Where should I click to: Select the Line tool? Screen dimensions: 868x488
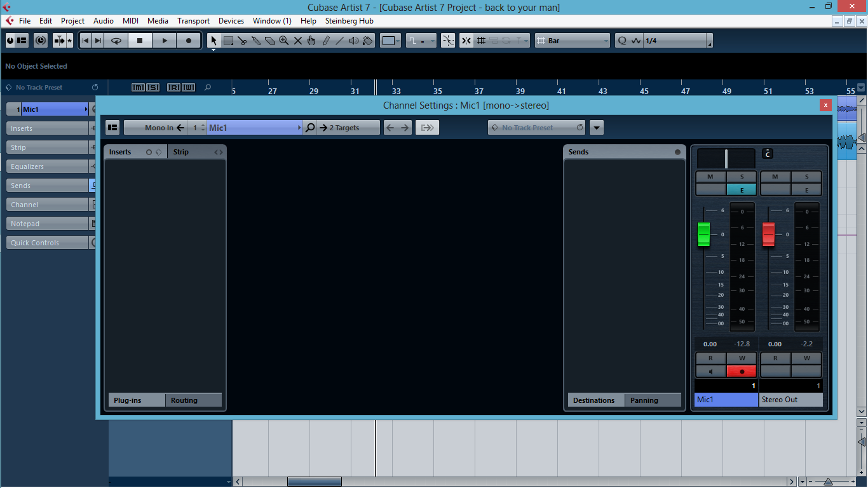tap(339, 41)
